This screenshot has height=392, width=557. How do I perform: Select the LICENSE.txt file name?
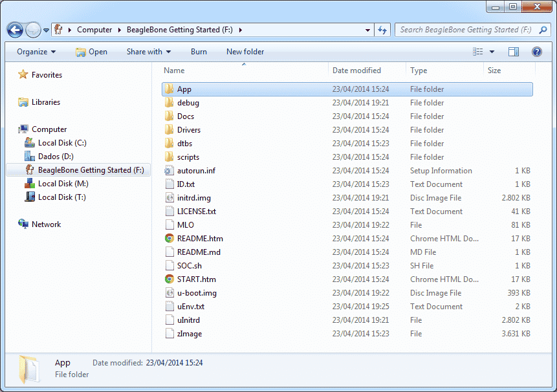point(197,212)
